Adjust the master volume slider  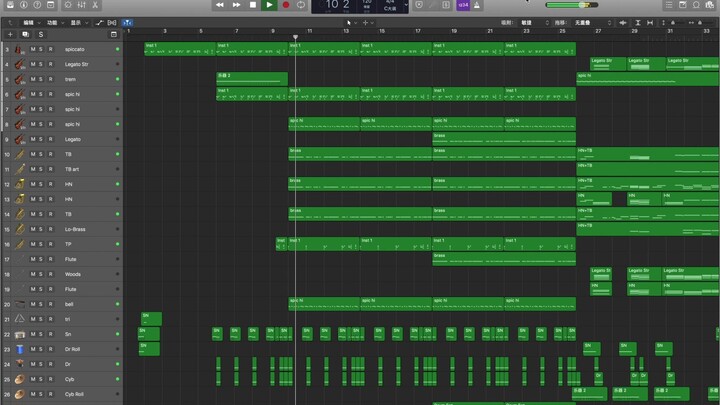coord(572,5)
